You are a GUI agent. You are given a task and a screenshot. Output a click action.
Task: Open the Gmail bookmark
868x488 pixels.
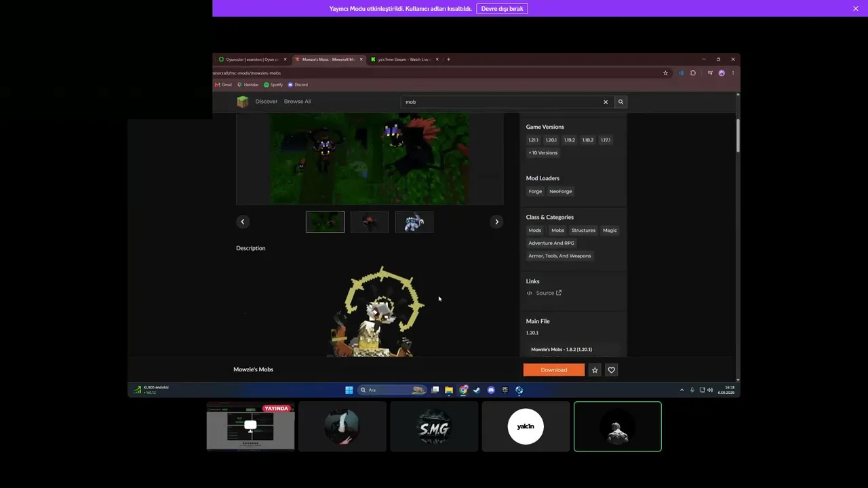coord(224,85)
